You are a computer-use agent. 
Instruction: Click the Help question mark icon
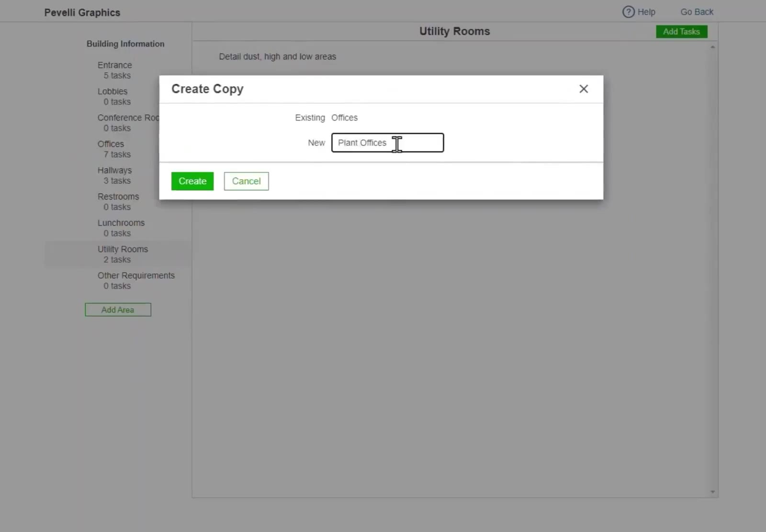click(x=628, y=12)
